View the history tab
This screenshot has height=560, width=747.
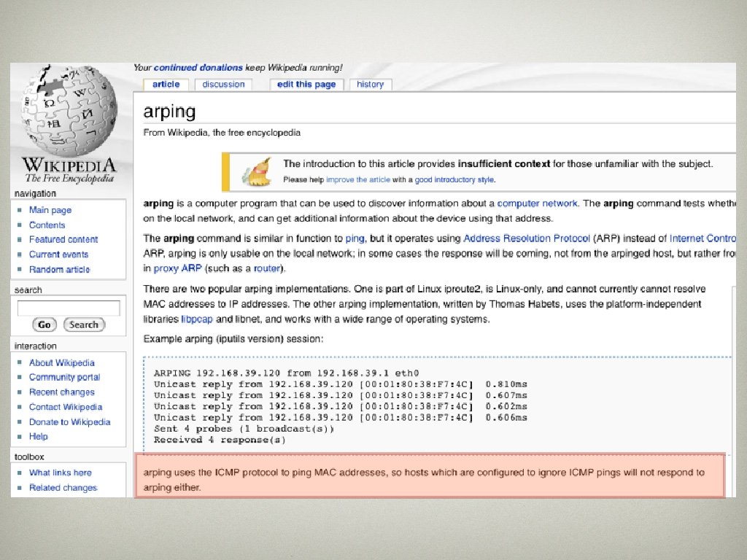pos(370,85)
